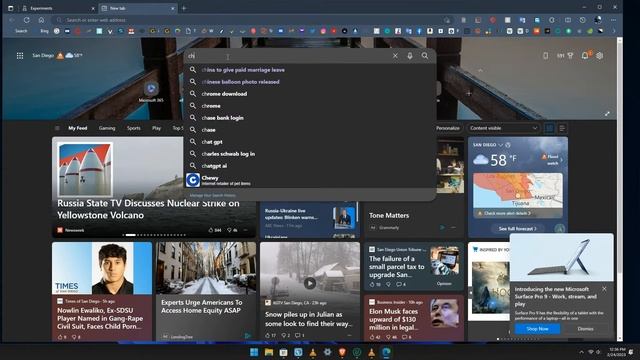Switch to the Sports feed tab
This screenshot has height=360, width=640.
pos(133,128)
